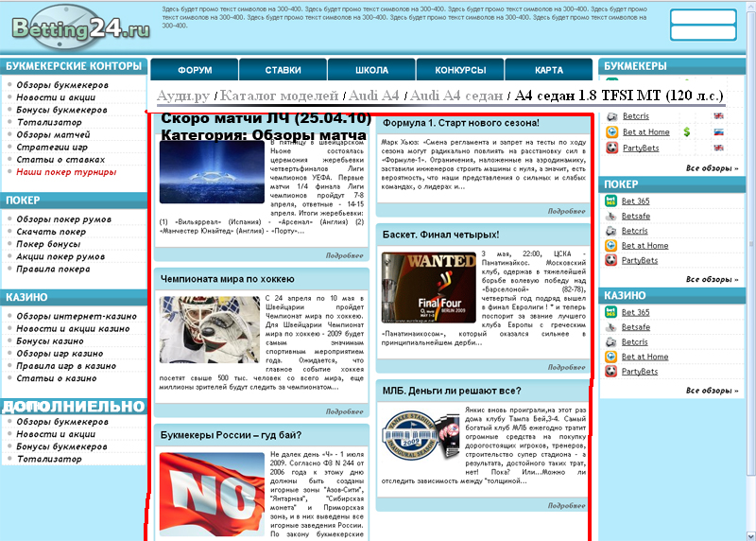
Task: Open the red NO flag thumbnail
Action: 212,495
